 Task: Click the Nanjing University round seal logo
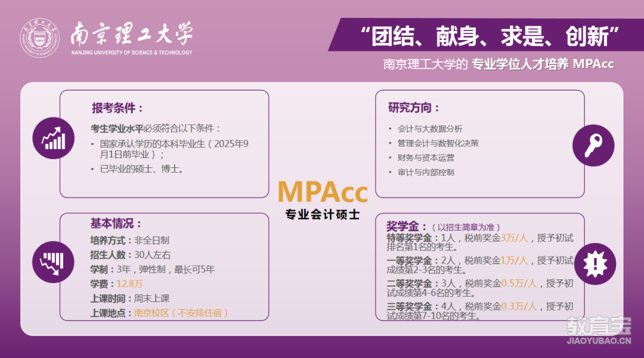click(x=40, y=38)
